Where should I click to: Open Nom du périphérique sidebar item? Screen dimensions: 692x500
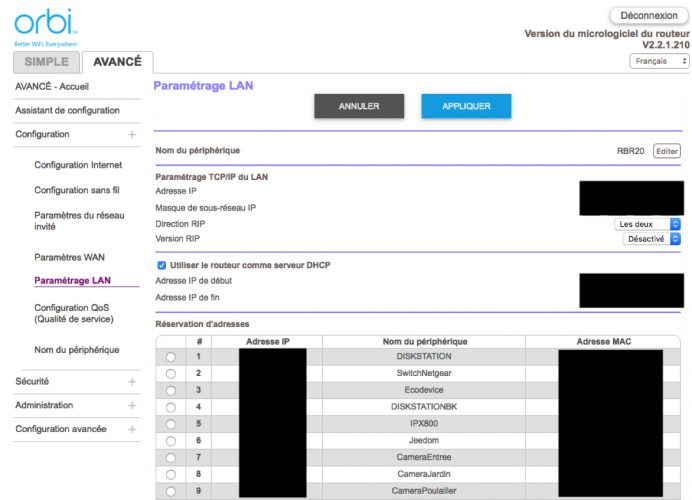(77, 350)
